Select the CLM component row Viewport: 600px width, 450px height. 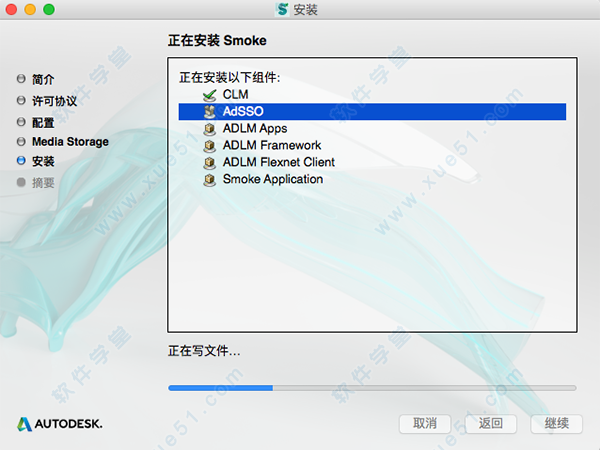[x=372, y=95]
